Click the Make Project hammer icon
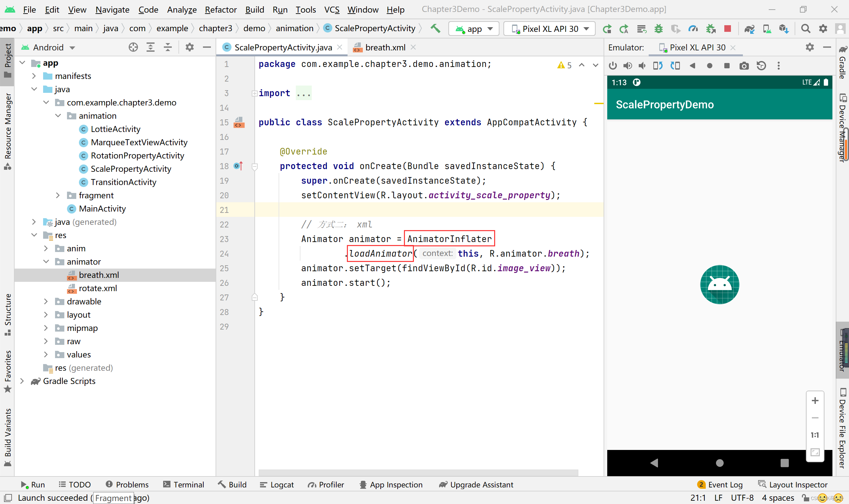Viewport: 849px width, 504px height. [x=435, y=29]
